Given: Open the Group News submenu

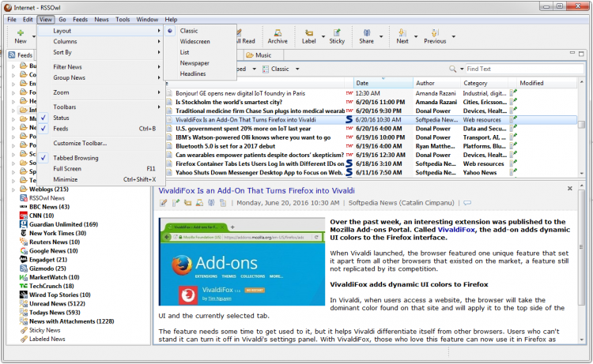Looking at the screenshot, I should coord(101,77).
